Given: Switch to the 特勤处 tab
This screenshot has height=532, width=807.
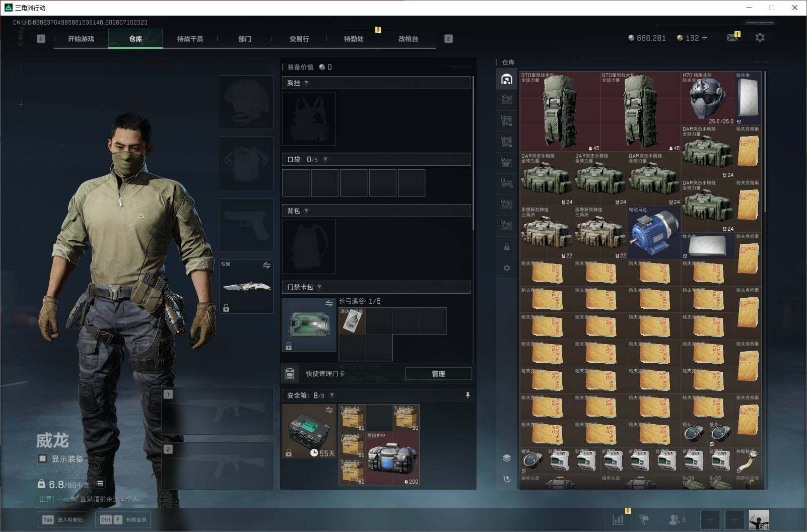Looking at the screenshot, I should (354, 39).
